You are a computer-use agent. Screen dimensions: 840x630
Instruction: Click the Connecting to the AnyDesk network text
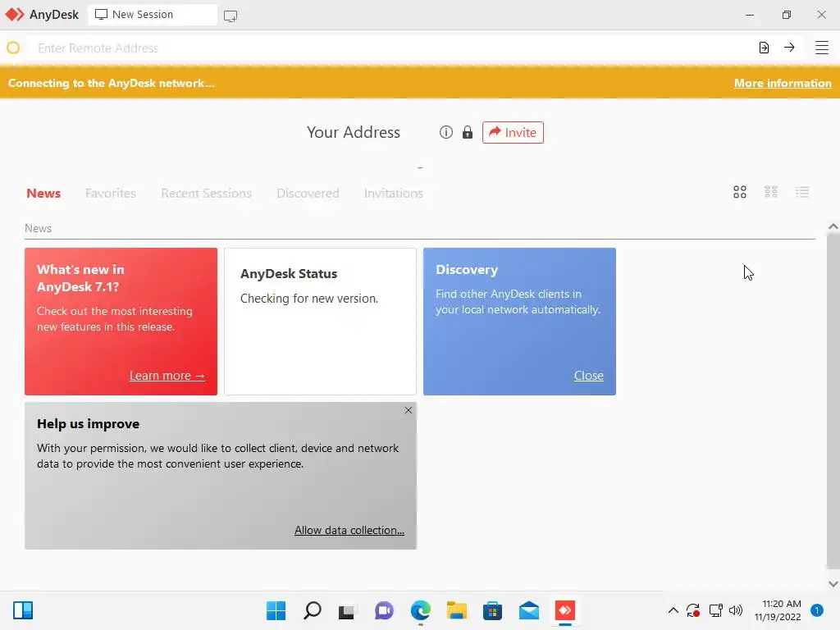click(x=112, y=83)
